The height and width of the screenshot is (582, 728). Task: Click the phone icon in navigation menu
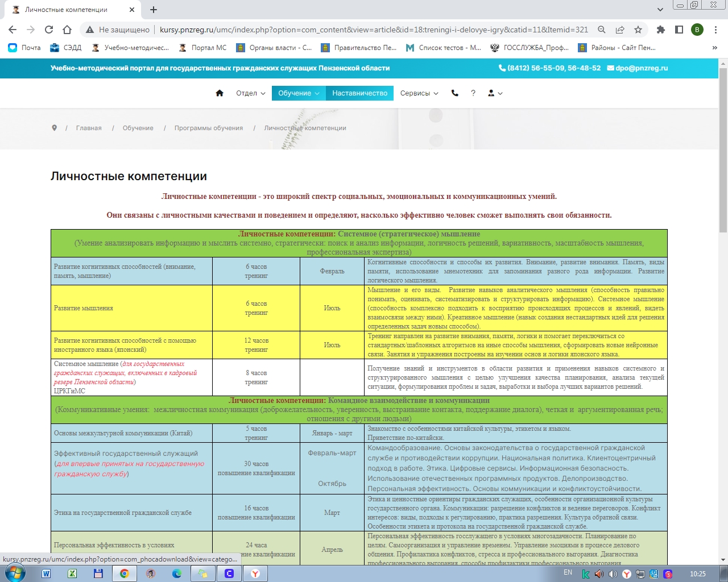tap(455, 93)
